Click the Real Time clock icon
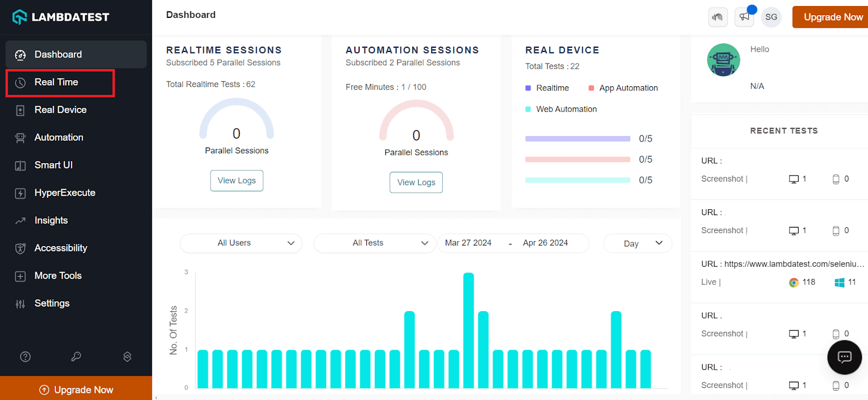 coord(20,82)
